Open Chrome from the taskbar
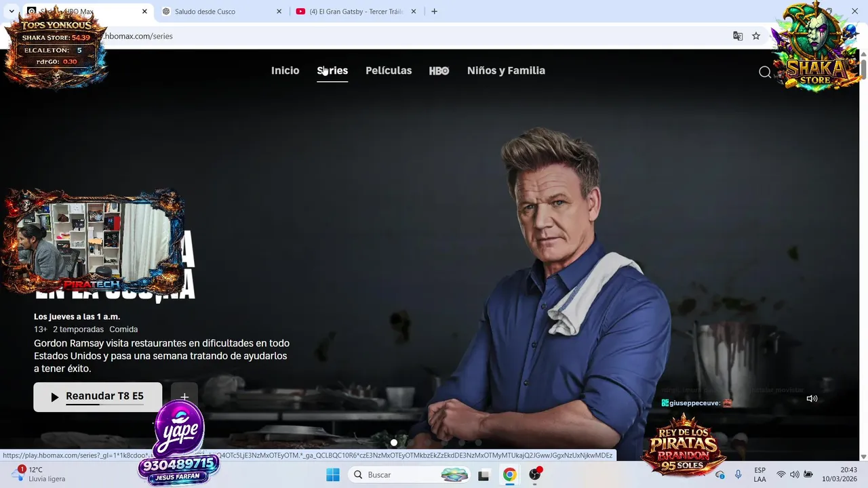 pos(509,474)
